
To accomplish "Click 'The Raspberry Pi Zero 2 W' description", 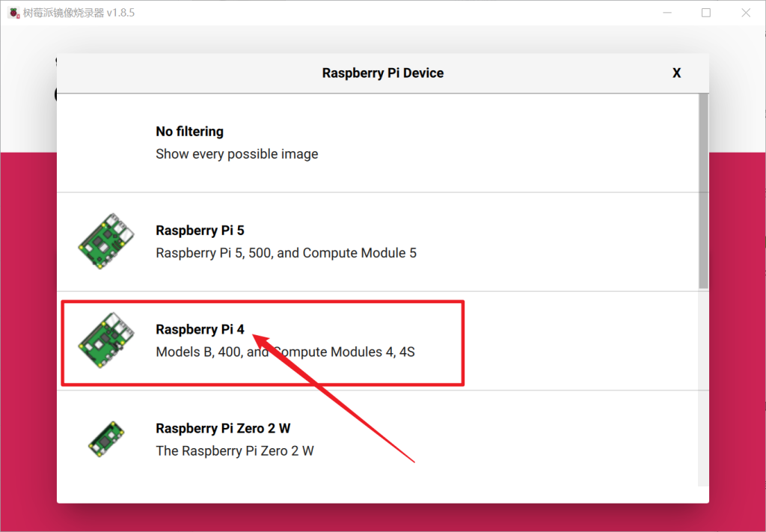I will click(x=235, y=451).
